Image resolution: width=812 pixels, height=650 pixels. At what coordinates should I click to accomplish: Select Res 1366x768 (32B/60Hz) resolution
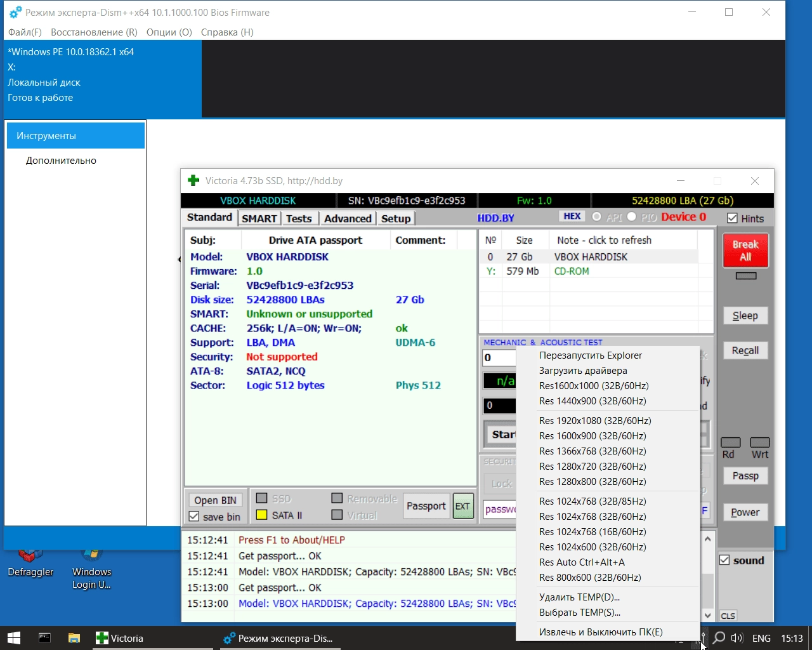[x=608, y=451]
